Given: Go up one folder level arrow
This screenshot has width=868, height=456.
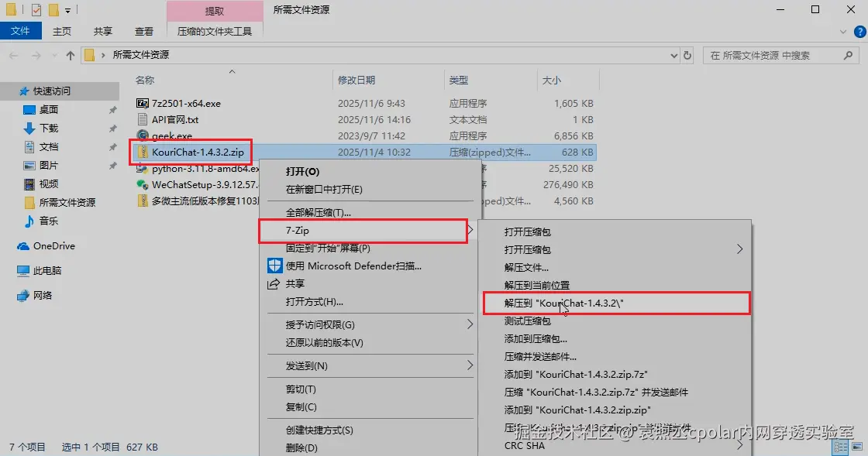Looking at the screenshot, I should pos(71,55).
